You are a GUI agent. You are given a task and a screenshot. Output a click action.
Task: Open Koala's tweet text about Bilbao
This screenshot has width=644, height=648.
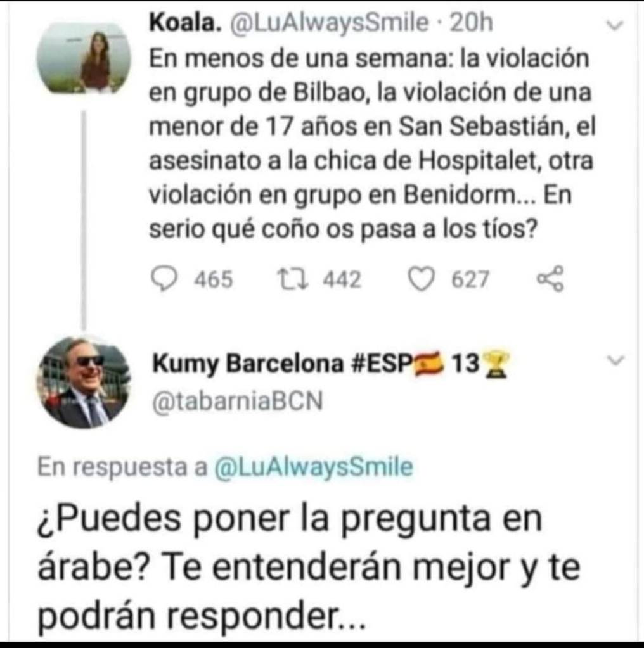tap(372, 143)
